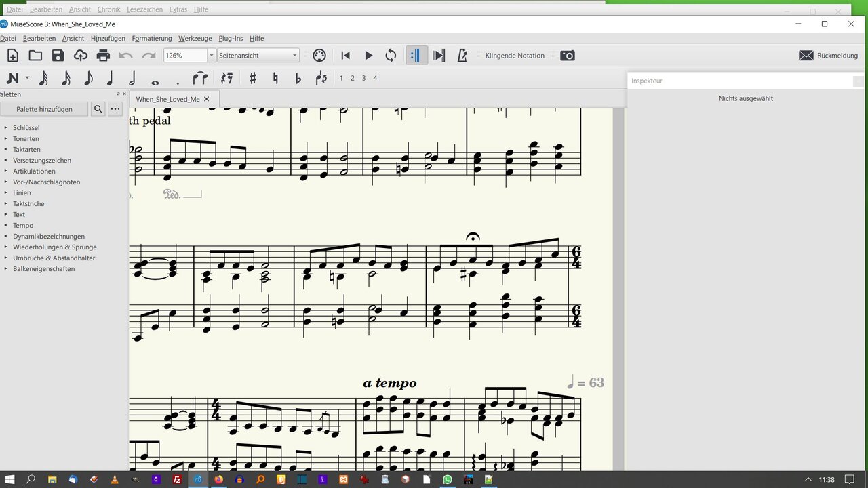Click the undo arrow
Image resolution: width=868 pixels, height=488 pixels.
tap(126, 56)
